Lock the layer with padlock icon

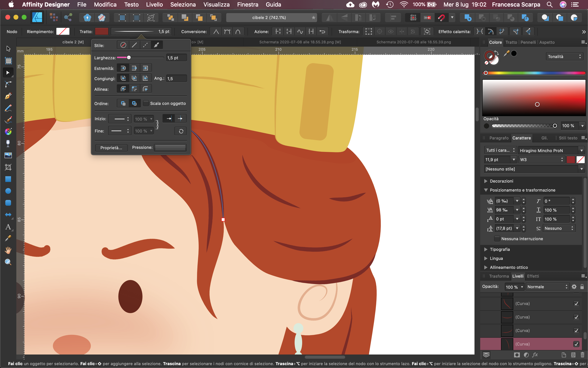pyautogui.click(x=582, y=287)
